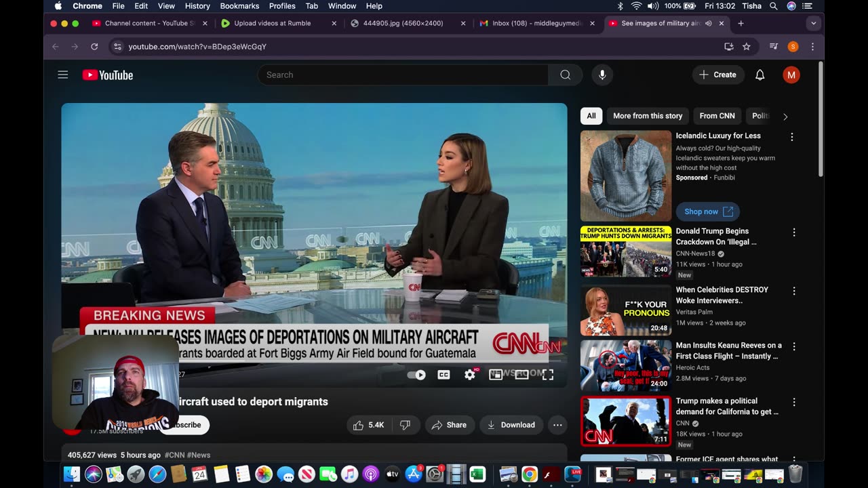Click the Create button
Screen dimensions: 868x488
click(717, 75)
